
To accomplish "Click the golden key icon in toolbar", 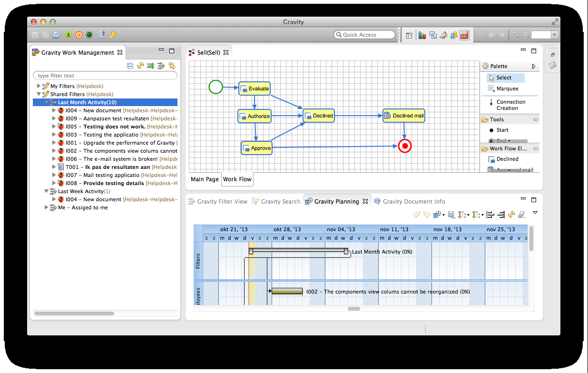I will (113, 35).
